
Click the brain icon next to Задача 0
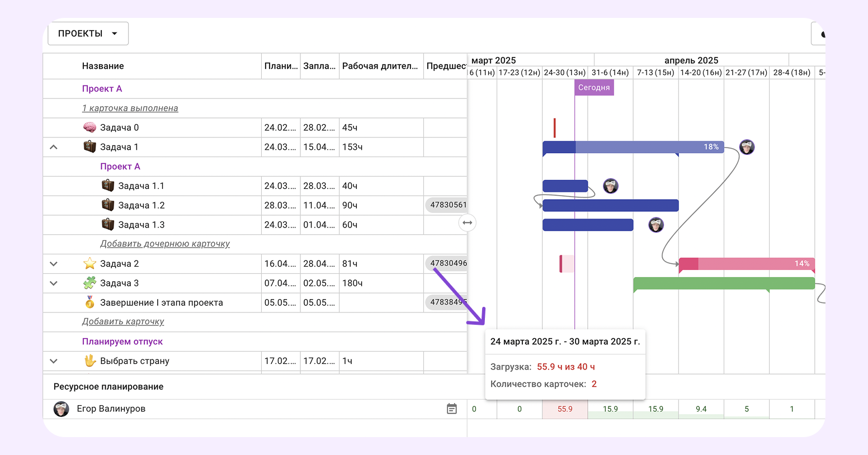[89, 127]
